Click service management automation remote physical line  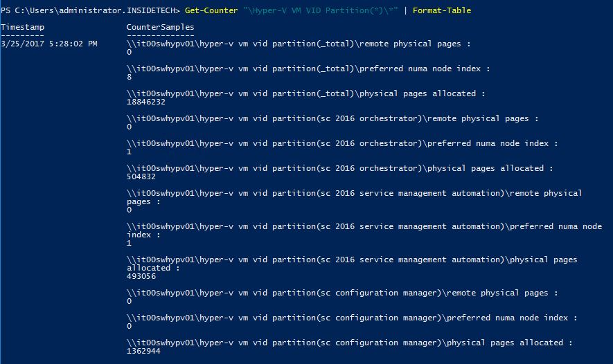click(x=354, y=193)
